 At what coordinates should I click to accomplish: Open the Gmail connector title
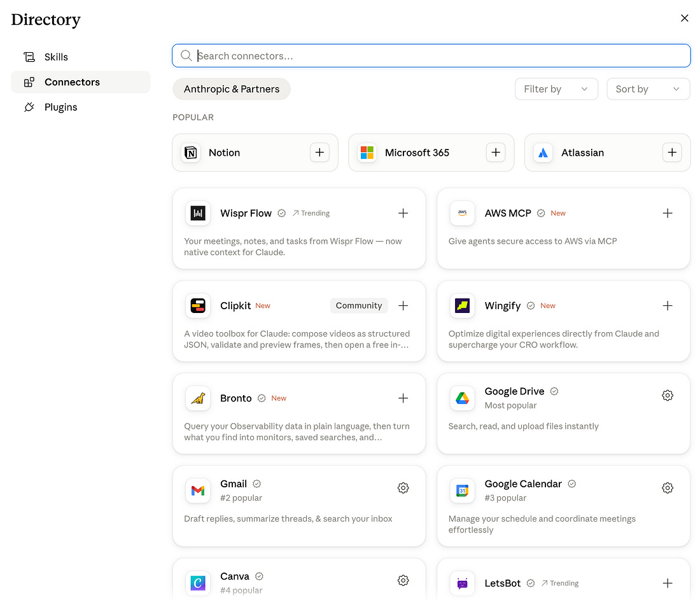point(234,484)
